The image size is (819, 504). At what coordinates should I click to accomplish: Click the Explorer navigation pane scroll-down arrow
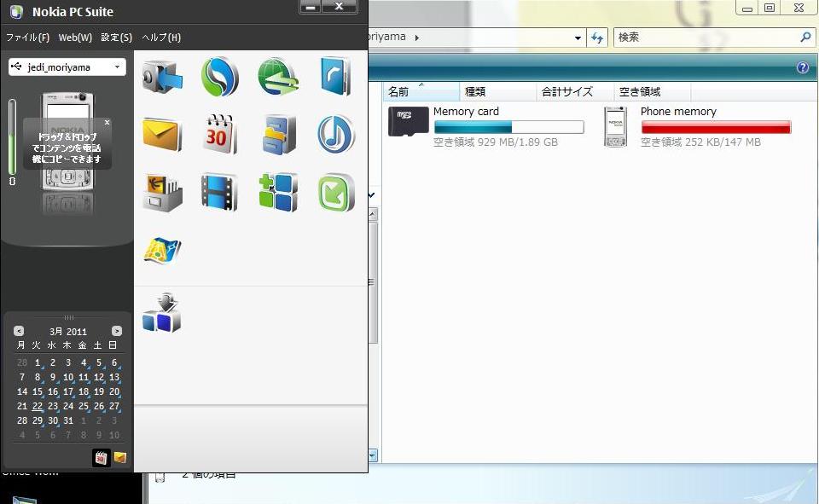[x=373, y=456]
